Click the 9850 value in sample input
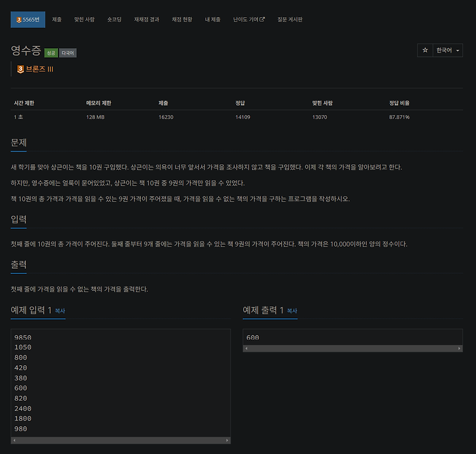The image size is (476, 454). click(x=23, y=337)
